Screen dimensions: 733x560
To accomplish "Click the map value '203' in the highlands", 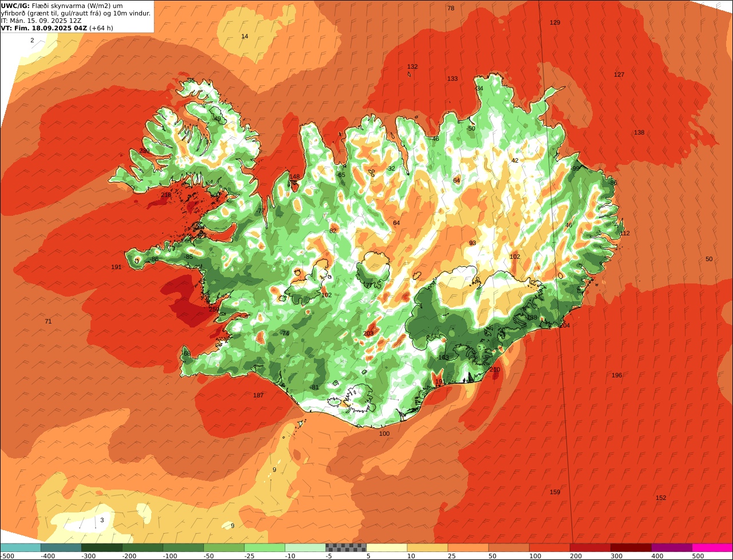I will pos(368,333).
